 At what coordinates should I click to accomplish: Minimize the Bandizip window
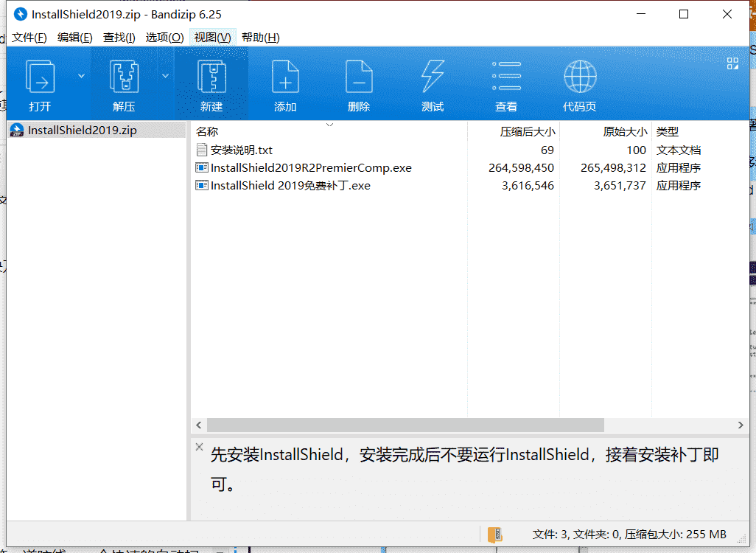(x=641, y=15)
